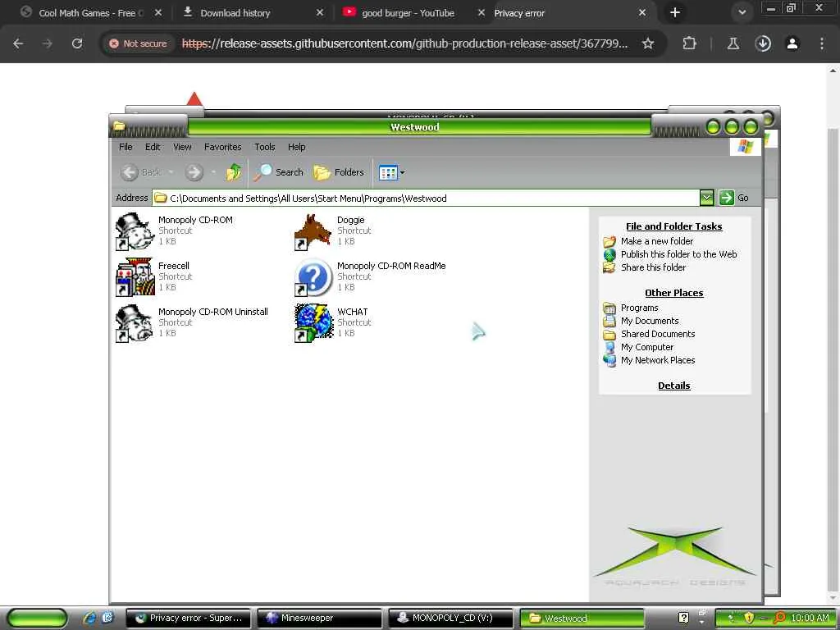The image size is (840, 630).
Task: Toggle the Folders pane button
Action: (x=339, y=172)
